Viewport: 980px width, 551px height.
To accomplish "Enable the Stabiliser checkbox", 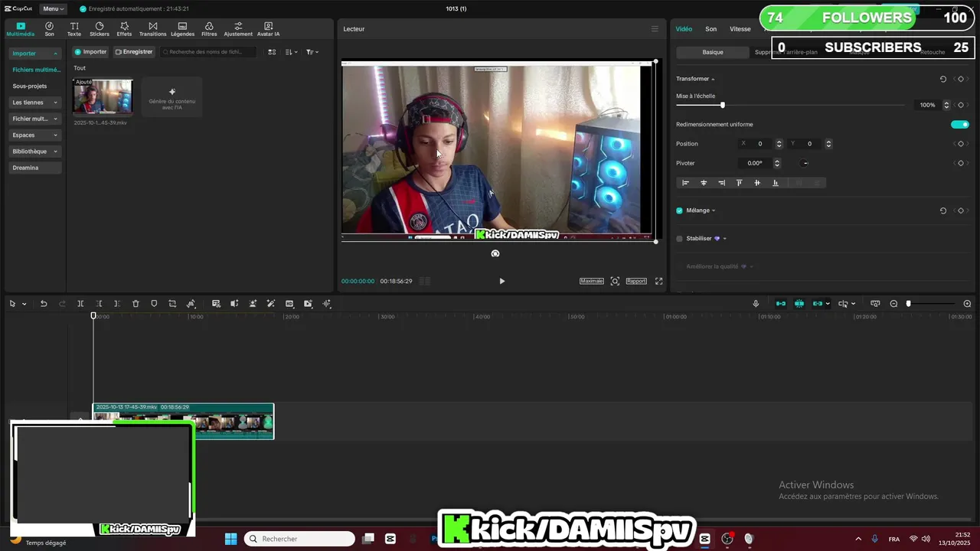I will pyautogui.click(x=679, y=239).
